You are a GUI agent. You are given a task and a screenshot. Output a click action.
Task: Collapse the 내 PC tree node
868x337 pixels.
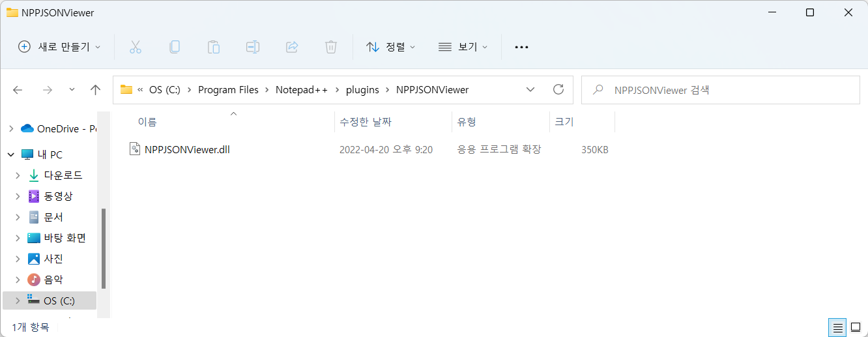pyautogui.click(x=11, y=154)
